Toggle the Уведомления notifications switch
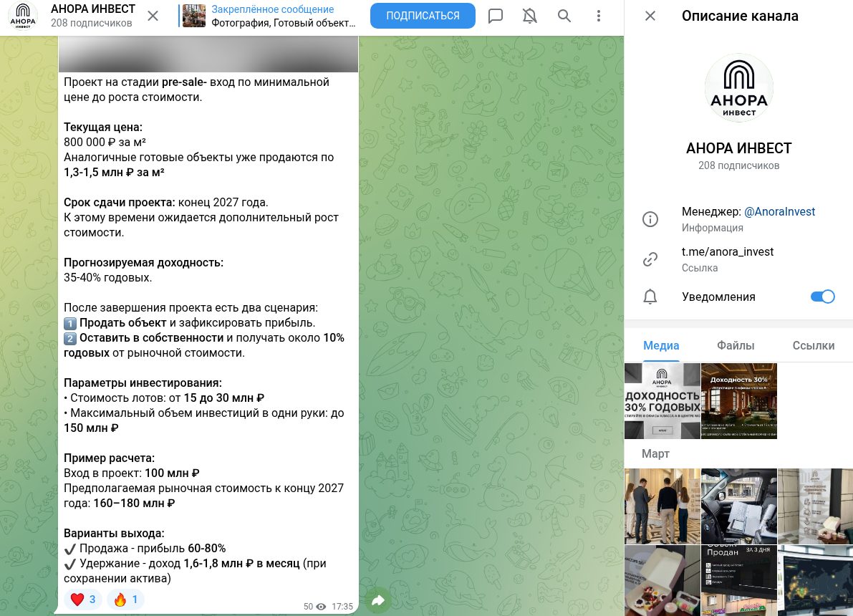This screenshot has width=853, height=616. (822, 297)
